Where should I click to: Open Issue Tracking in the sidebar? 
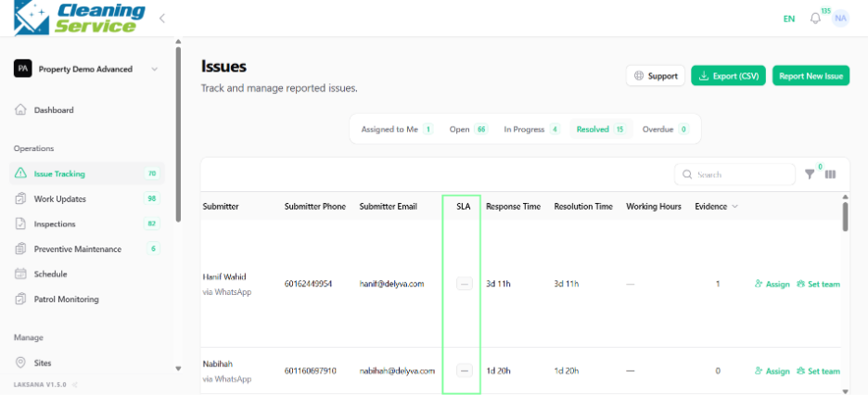coord(87,173)
